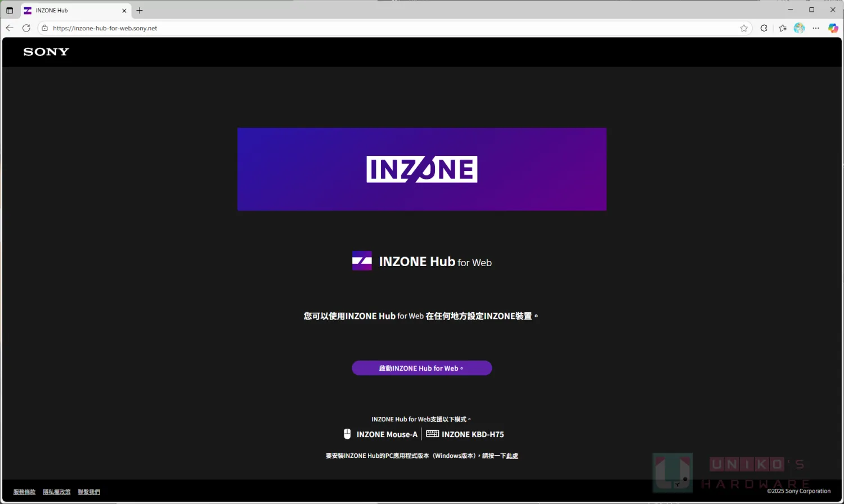The image size is (844, 504).
Task: Click the 此處 link to install PC app
Action: coord(512,456)
